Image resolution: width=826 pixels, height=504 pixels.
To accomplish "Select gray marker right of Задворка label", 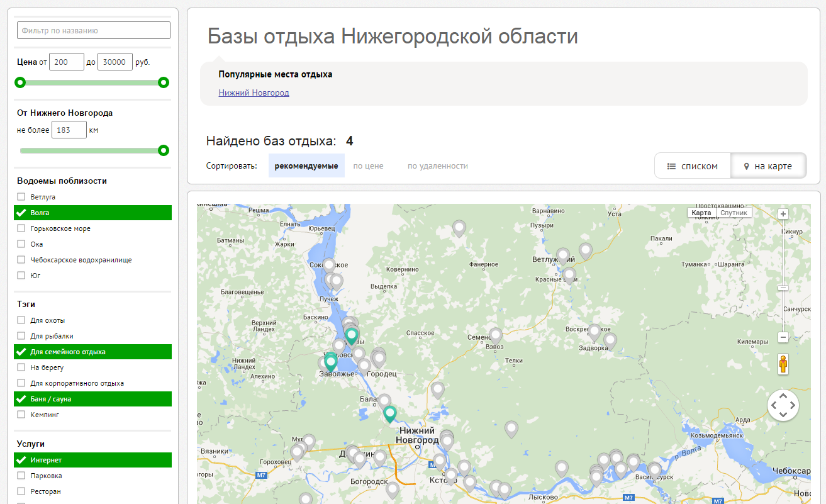I will 610,340.
